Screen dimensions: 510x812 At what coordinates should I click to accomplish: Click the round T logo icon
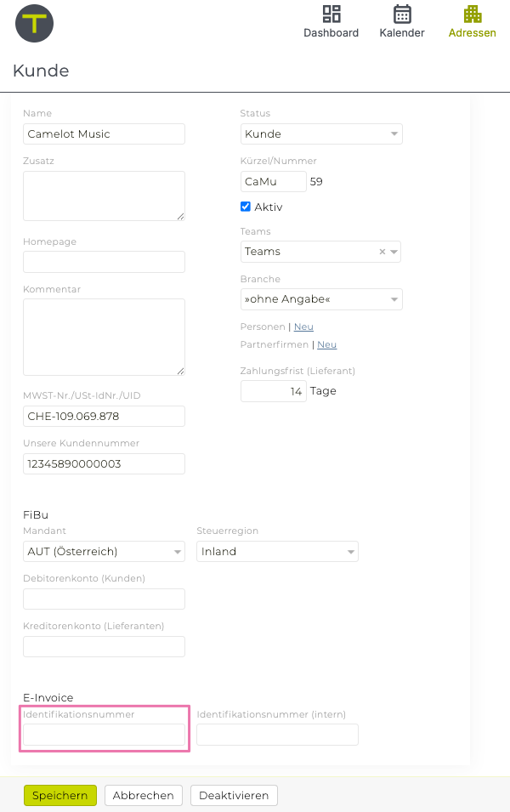(34, 23)
